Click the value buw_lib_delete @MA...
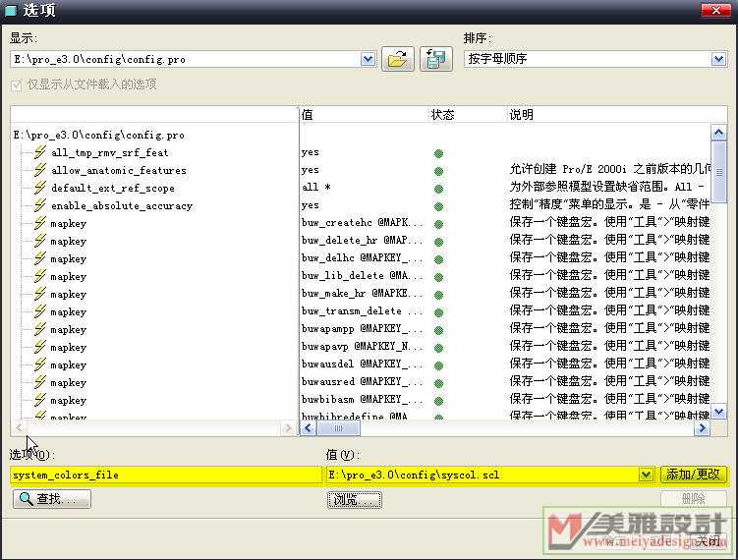The image size is (738, 560). click(362, 275)
